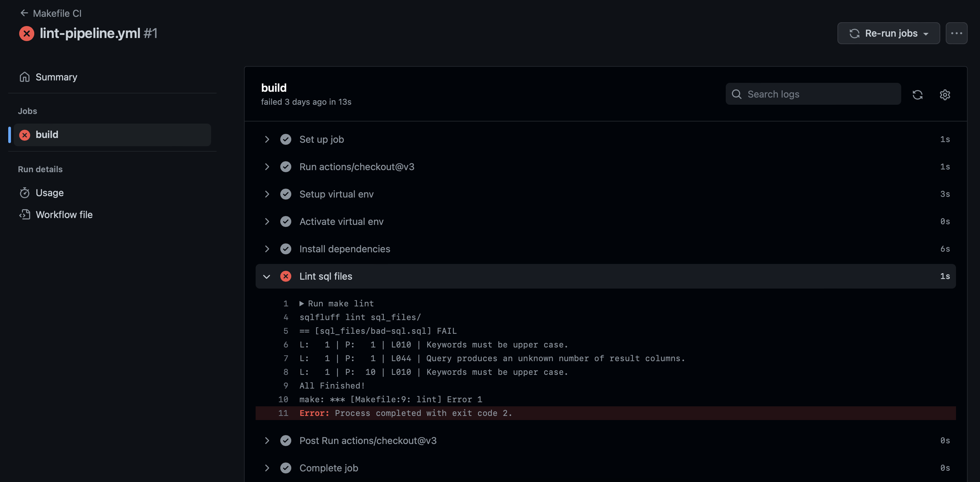The height and width of the screenshot is (482, 980).
Task: Open the Summary page
Action: pyautogui.click(x=56, y=77)
